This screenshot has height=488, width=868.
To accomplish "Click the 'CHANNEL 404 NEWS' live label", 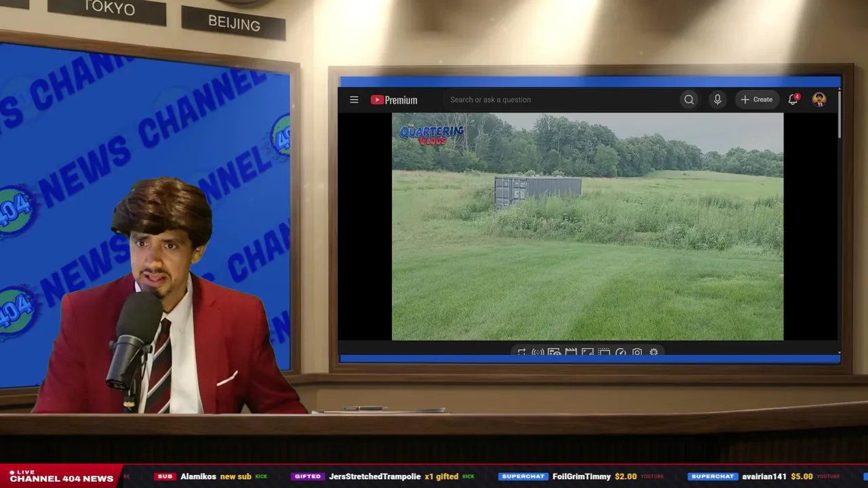I will coord(62,479).
